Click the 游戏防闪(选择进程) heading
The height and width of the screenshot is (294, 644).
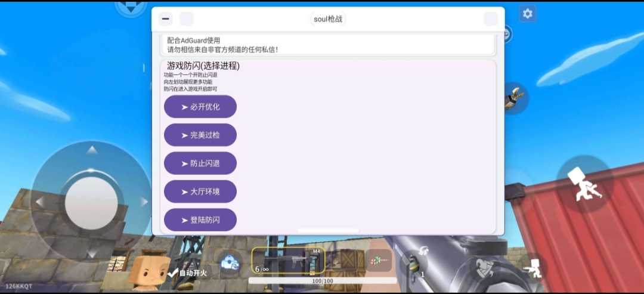pos(203,66)
